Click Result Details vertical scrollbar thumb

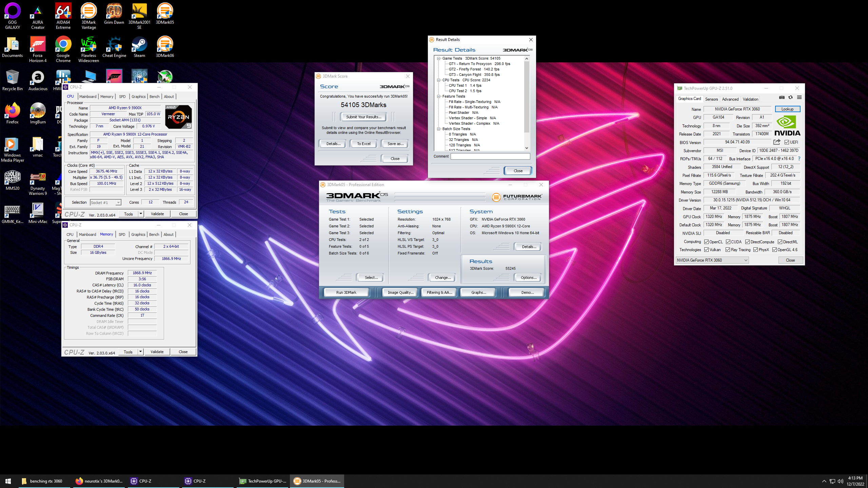click(x=527, y=97)
